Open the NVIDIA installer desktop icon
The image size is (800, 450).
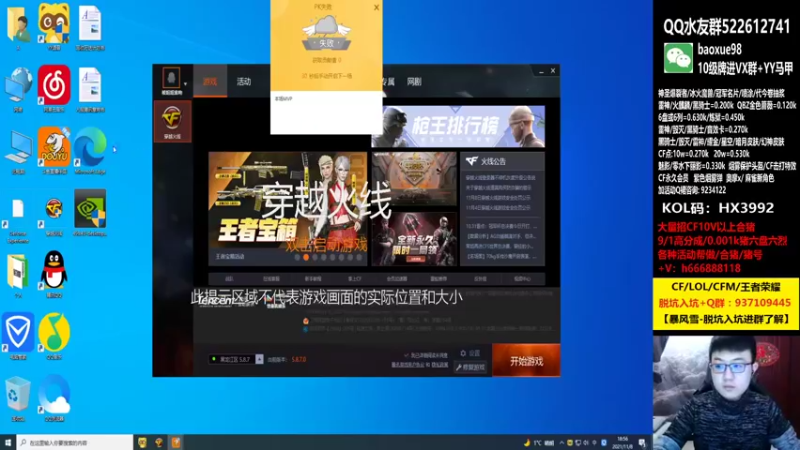pos(90,212)
